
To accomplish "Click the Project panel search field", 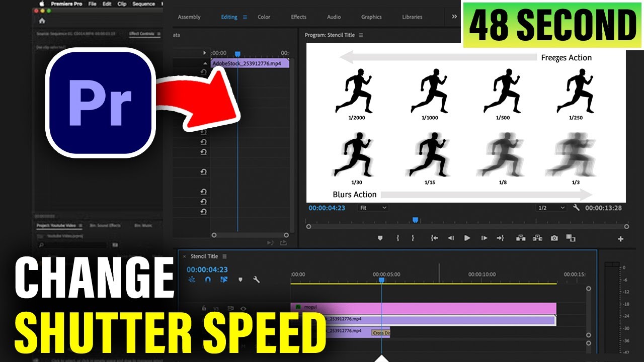I will click(73, 245).
